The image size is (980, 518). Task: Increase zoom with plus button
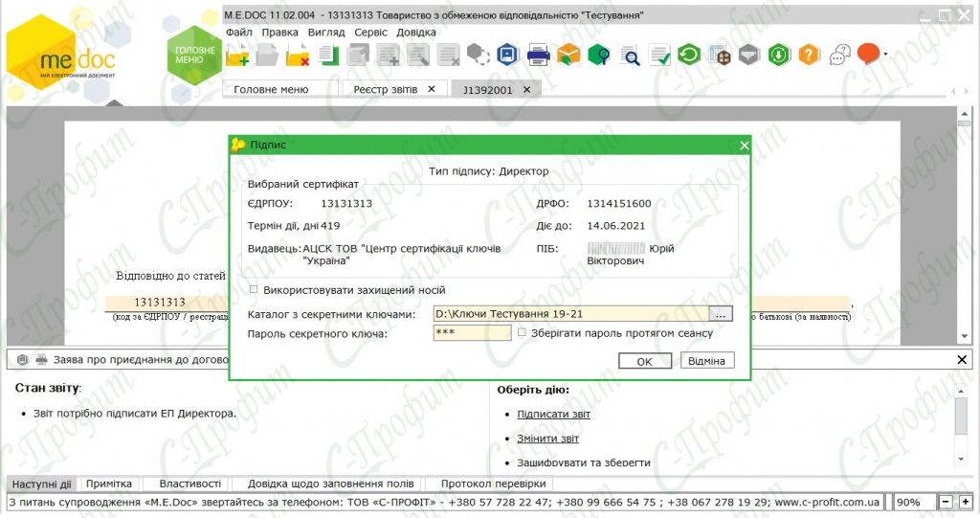coord(965,502)
